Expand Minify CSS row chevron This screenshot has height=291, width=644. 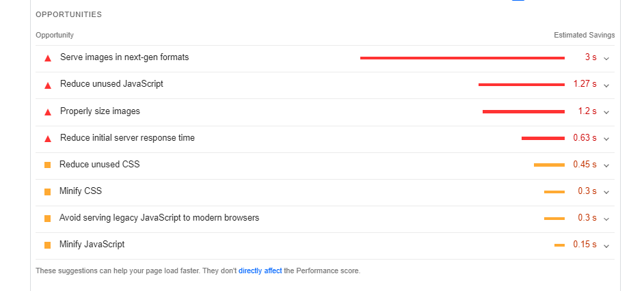606,191
